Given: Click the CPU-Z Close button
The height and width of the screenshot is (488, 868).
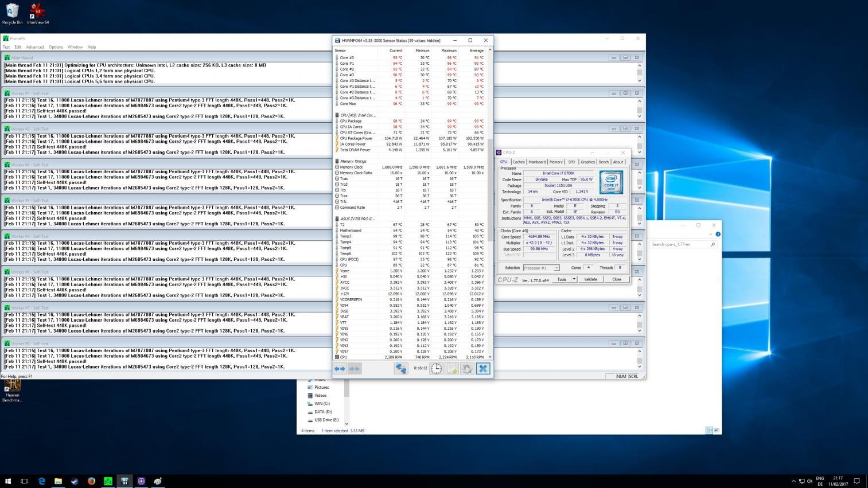Looking at the screenshot, I should pyautogui.click(x=617, y=279).
